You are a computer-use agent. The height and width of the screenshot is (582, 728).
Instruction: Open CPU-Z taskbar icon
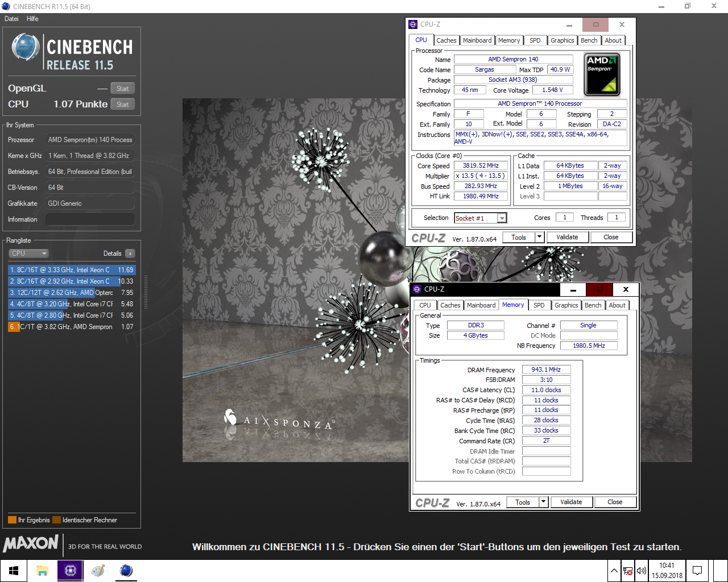(x=70, y=571)
